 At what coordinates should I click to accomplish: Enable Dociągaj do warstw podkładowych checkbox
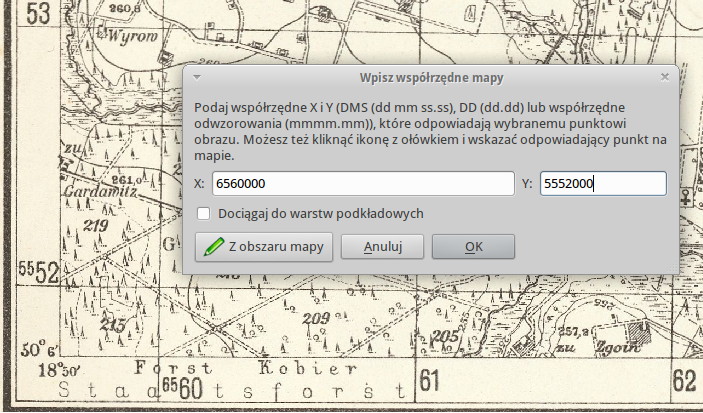[x=204, y=213]
